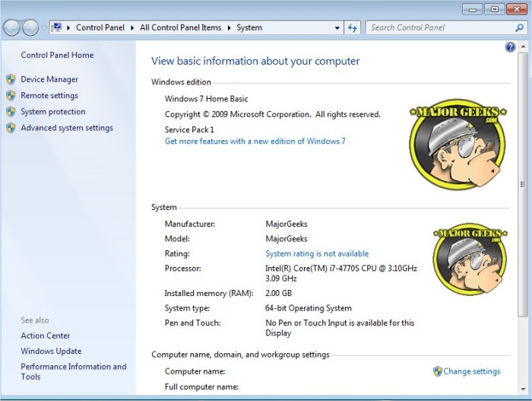Maximize the System window
The width and height of the screenshot is (532, 401).
(x=494, y=9)
